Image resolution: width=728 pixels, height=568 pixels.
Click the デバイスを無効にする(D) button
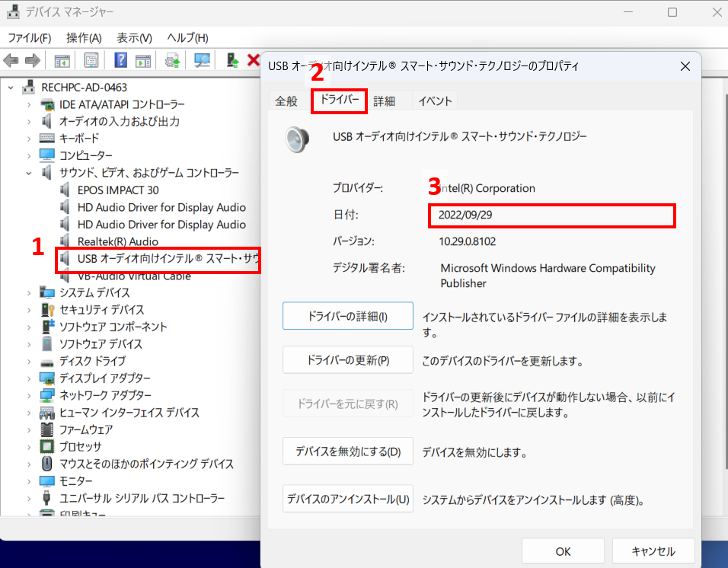coord(347,452)
